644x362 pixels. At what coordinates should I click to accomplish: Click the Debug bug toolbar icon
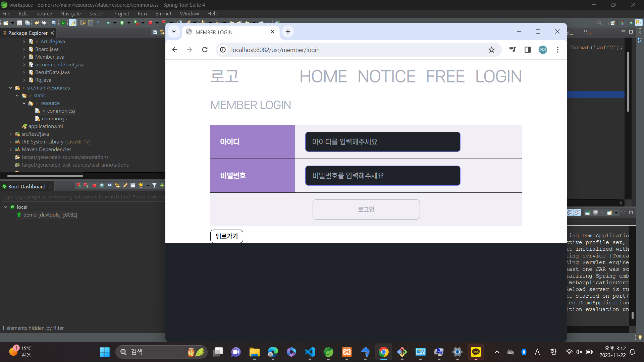point(108,23)
